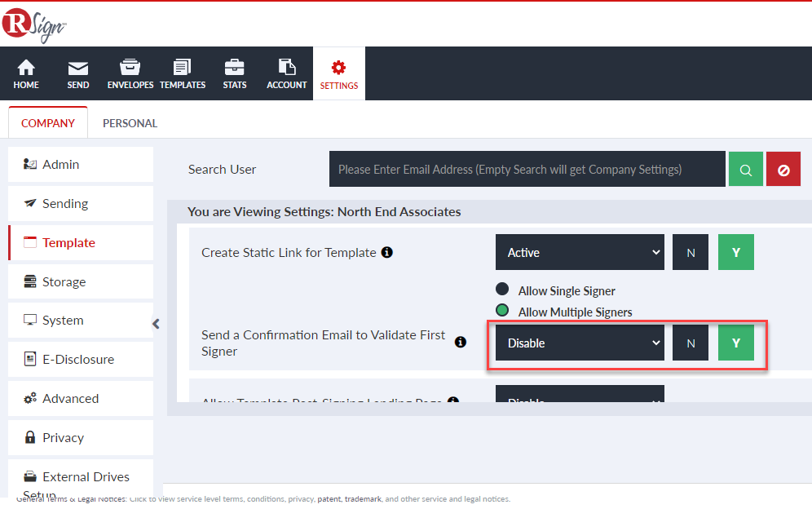Viewport: 812px width, 509px height.
Task: Click the red clear search button
Action: click(x=783, y=169)
